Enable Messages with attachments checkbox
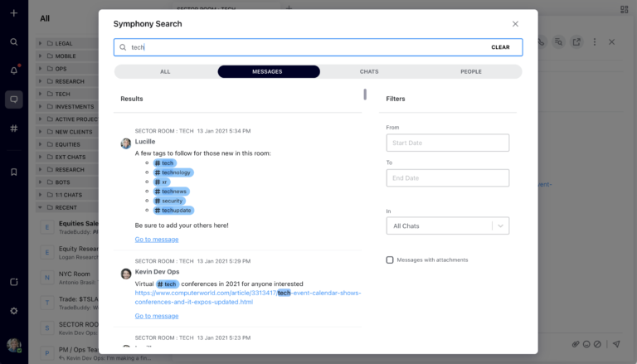637x364 pixels. (390, 260)
